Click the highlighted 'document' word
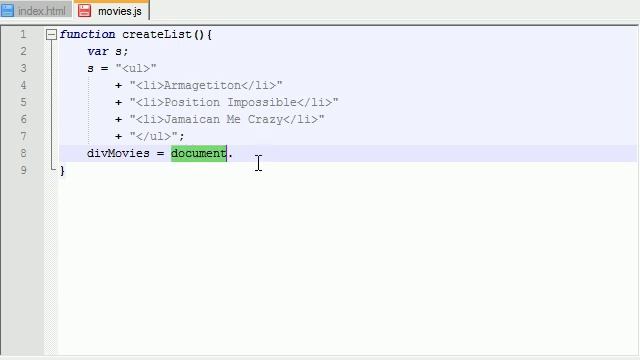This screenshot has height=360, width=640. (x=198, y=153)
